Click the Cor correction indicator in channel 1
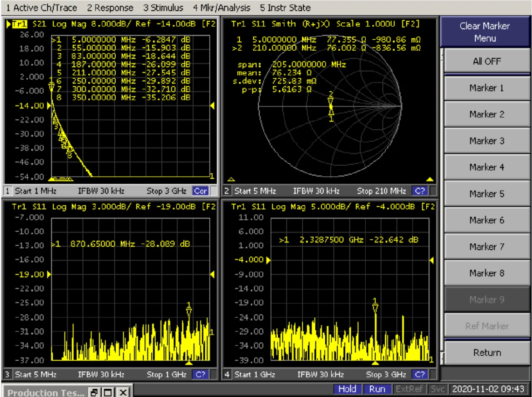 (x=200, y=191)
